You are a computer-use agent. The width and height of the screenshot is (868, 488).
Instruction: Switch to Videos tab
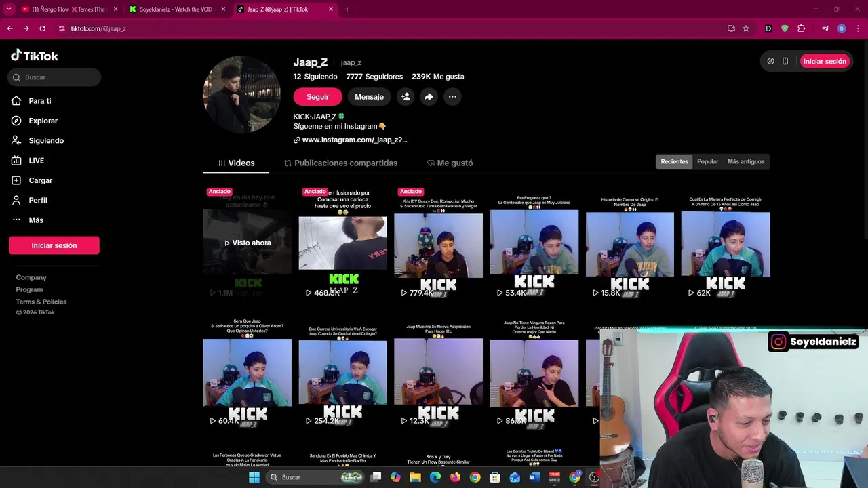pos(236,163)
